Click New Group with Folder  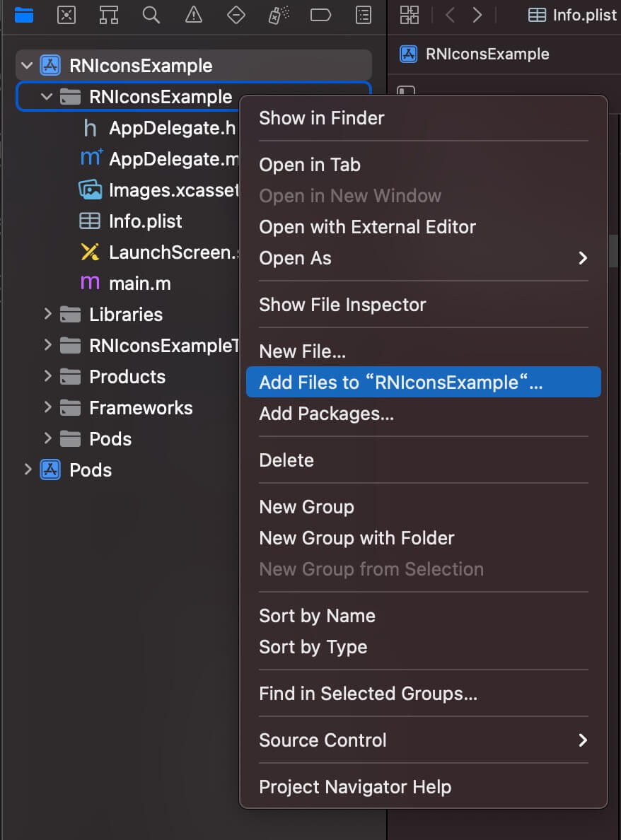(x=356, y=538)
